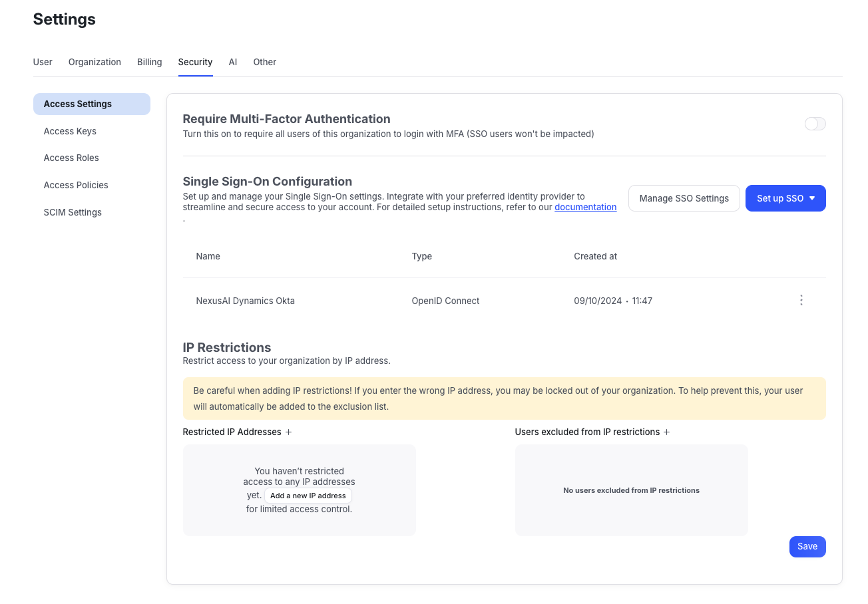Navigate to Access Roles section
Viewport: 868px width, 604px height.
point(71,158)
